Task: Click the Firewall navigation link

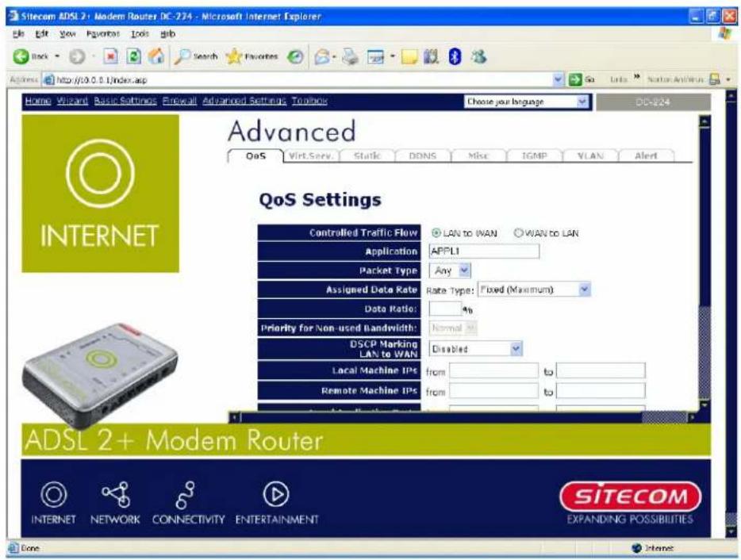Action: [179, 101]
